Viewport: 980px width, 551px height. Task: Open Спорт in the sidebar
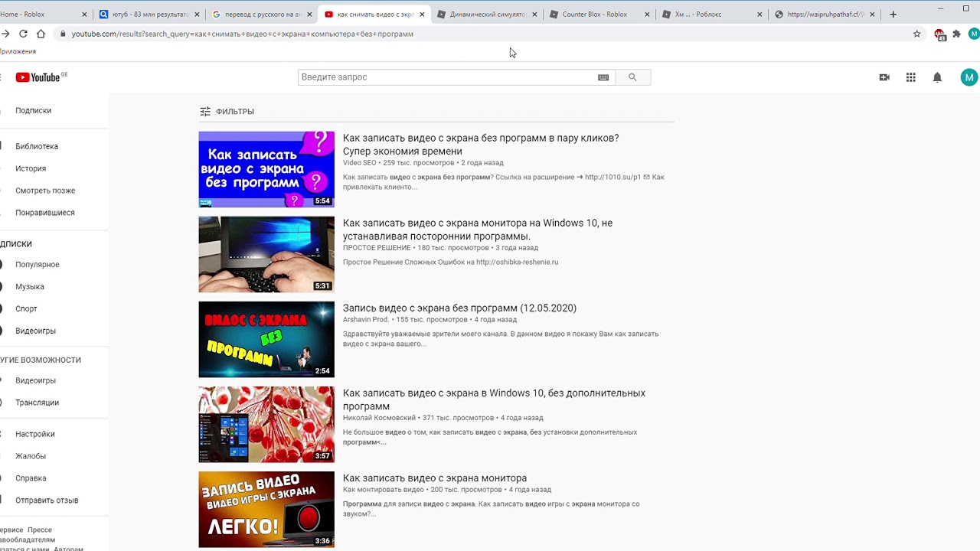click(26, 309)
